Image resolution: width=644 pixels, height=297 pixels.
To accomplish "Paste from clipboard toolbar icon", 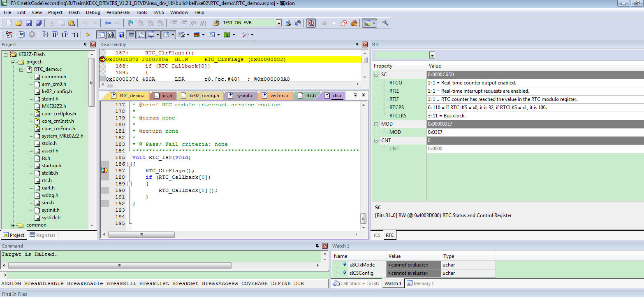I will [x=72, y=23].
